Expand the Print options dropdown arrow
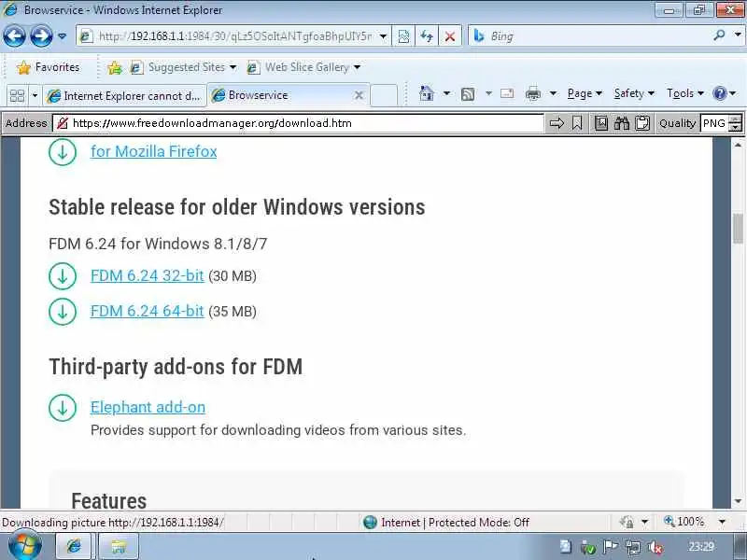The image size is (747, 560). 553,93
